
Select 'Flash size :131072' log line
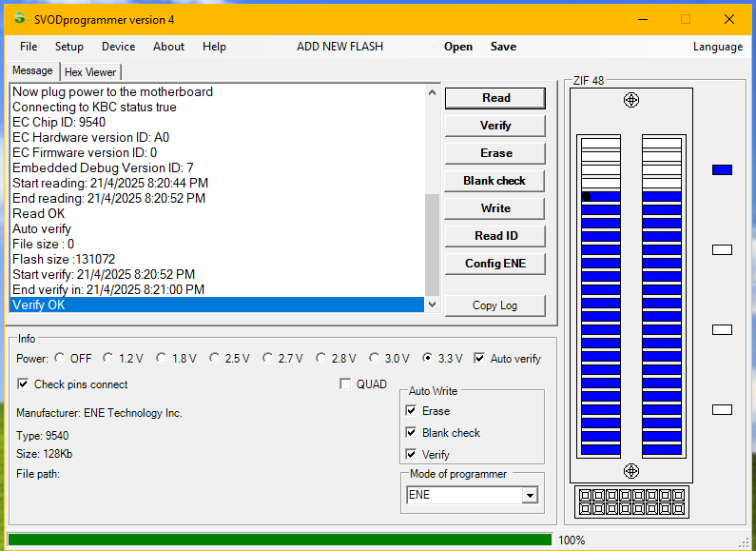click(x=217, y=259)
